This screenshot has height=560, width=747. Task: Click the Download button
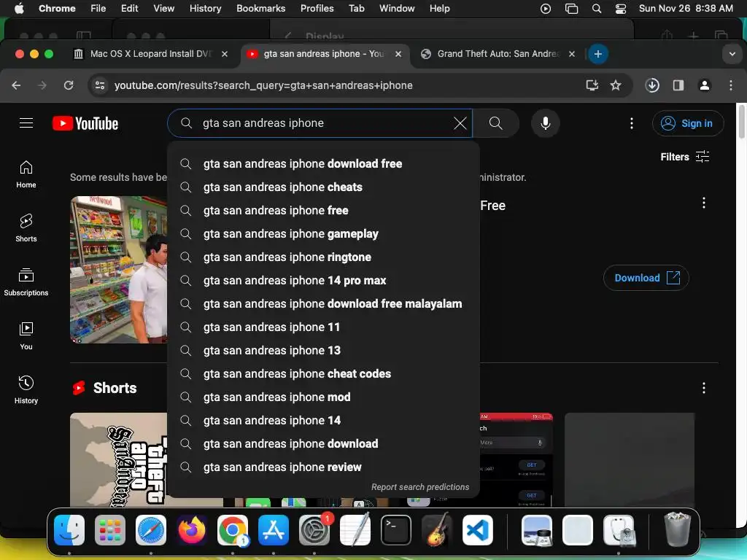646,278
